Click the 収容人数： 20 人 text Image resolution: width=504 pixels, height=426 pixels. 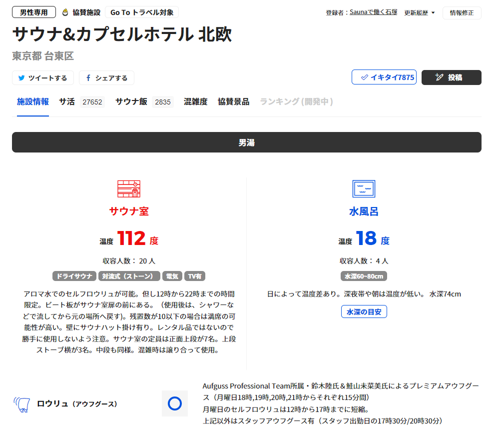(x=129, y=261)
